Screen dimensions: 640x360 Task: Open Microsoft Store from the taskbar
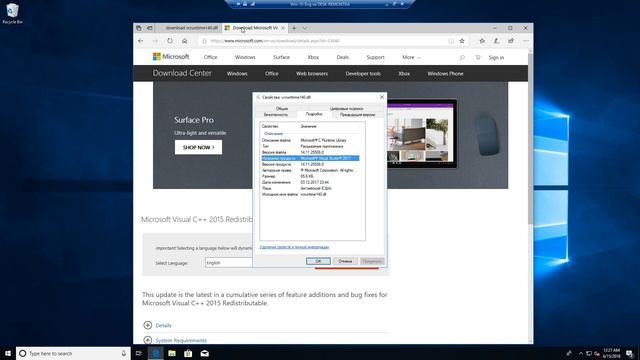188,353
